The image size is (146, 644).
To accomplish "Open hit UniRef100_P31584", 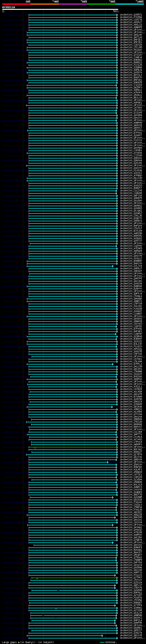I will [131, 17].
